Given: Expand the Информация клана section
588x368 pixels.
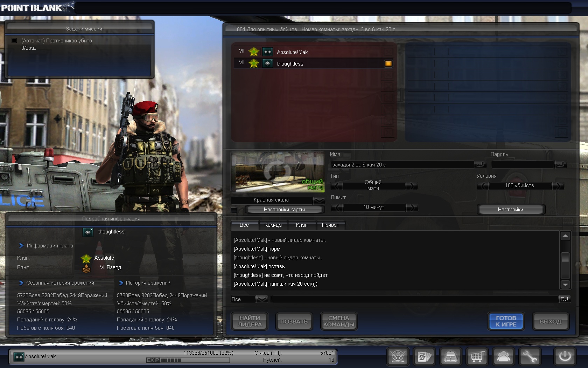Looking at the screenshot, I should [21, 246].
